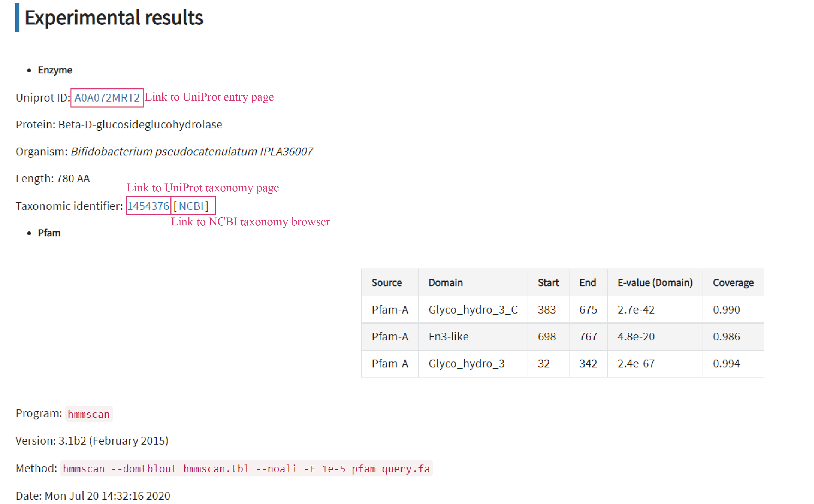The width and height of the screenshot is (814, 504).
Task: Click the Pfam bullet item
Action: [x=49, y=233]
